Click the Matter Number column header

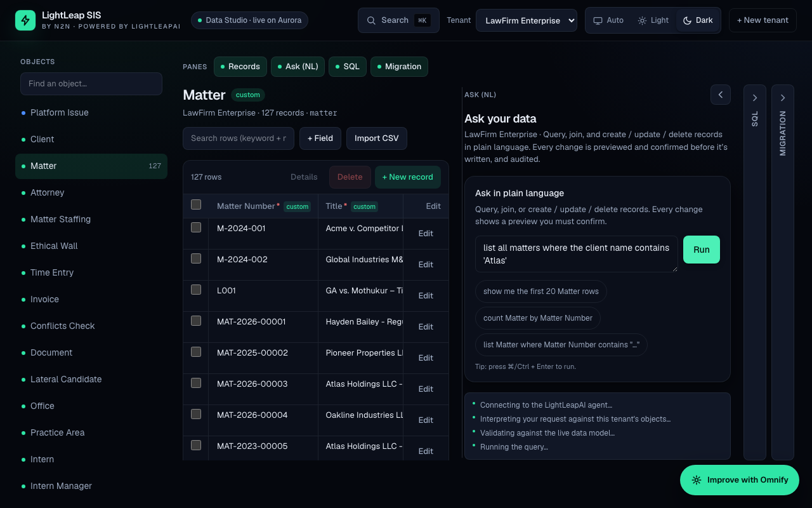point(263,206)
